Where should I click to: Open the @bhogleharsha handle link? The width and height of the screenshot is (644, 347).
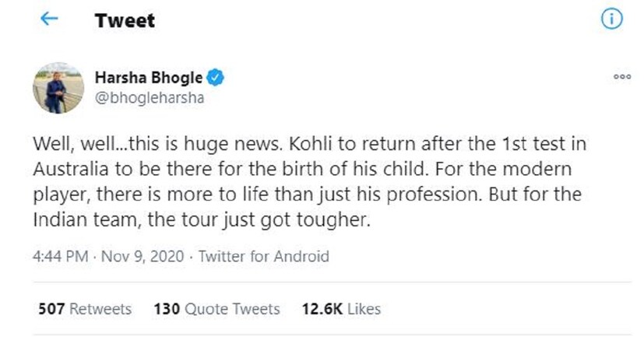[x=149, y=99]
